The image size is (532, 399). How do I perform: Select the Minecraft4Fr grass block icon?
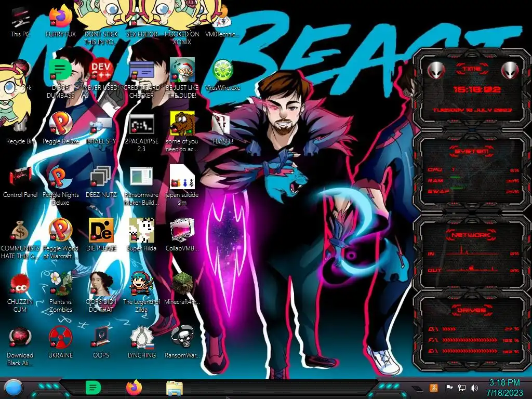coord(182,288)
